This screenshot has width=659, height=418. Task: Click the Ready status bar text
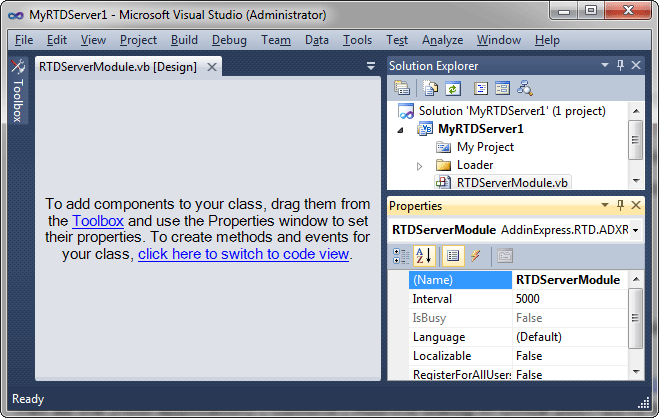click(x=28, y=399)
